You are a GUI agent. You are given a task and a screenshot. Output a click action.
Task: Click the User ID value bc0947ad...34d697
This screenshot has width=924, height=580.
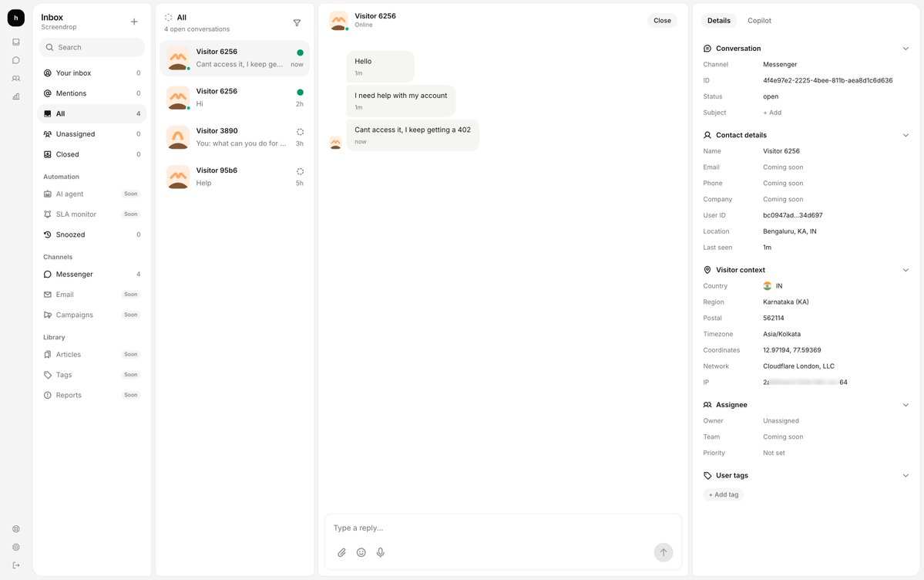click(792, 216)
